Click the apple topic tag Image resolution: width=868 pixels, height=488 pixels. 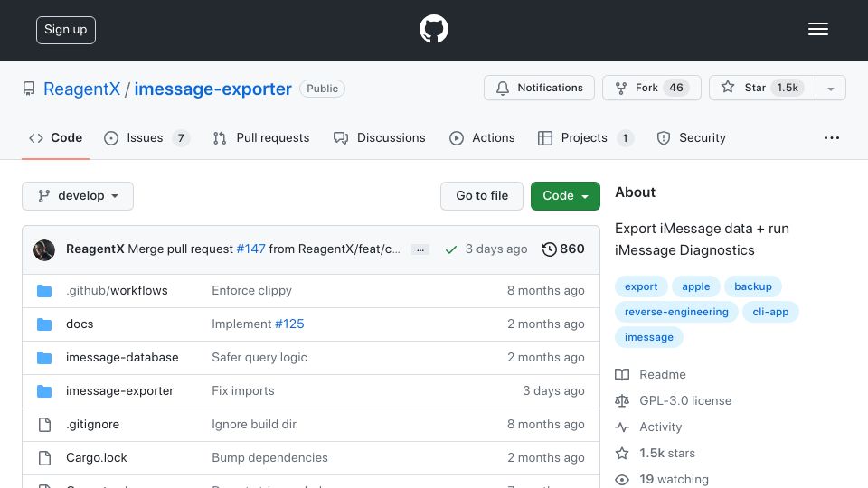(x=696, y=286)
